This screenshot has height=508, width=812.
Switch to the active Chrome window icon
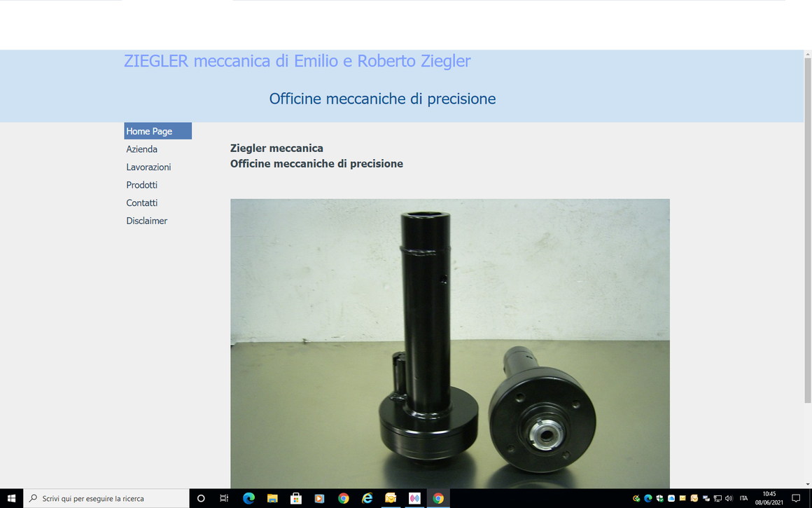438,498
